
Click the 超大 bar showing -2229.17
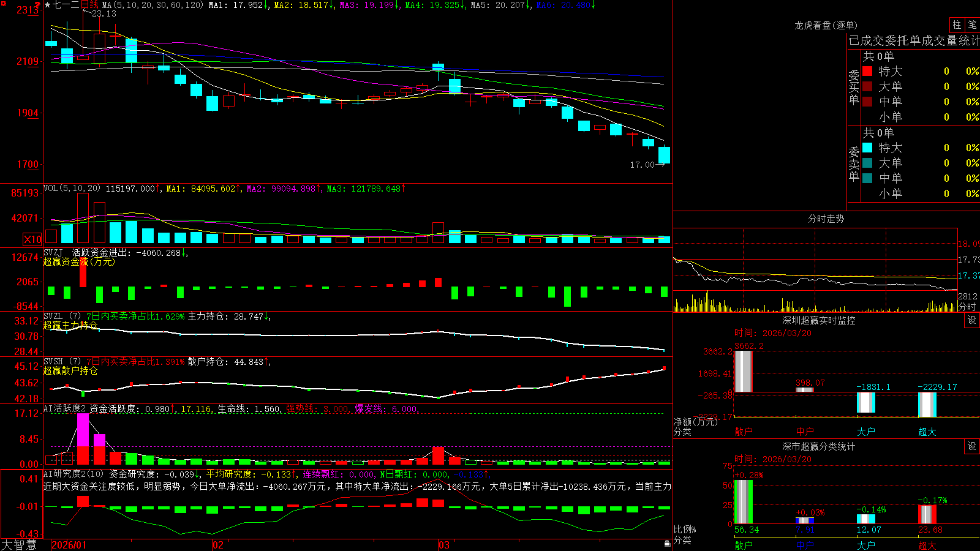click(x=927, y=405)
